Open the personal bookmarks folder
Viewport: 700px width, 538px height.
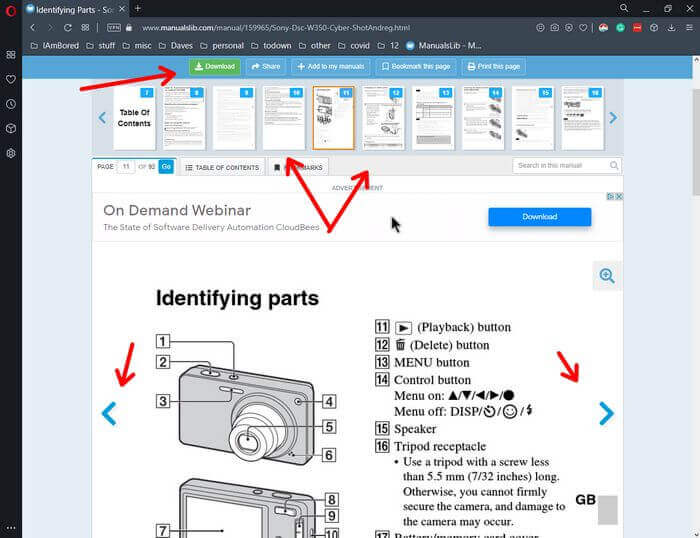(x=222, y=46)
